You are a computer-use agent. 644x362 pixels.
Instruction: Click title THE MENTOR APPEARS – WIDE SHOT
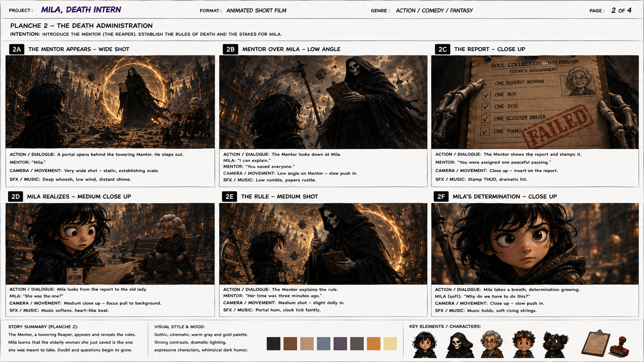pos(79,49)
